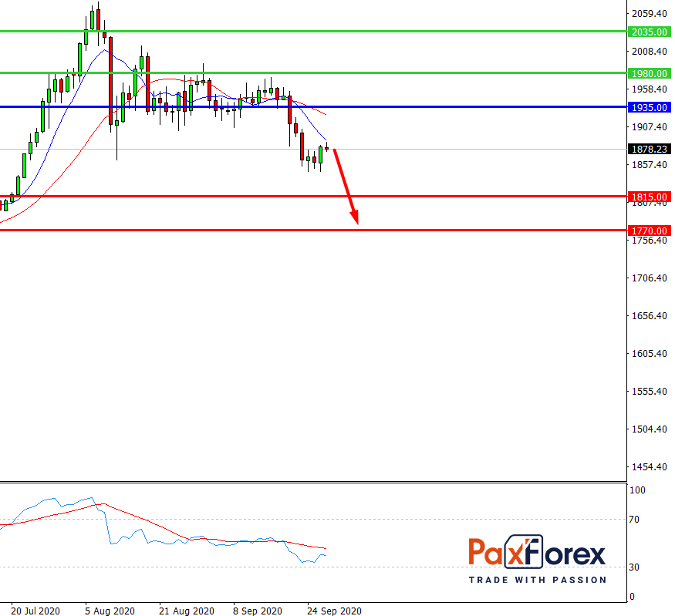The height and width of the screenshot is (616, 675).
Task: Click the 1555.40 price axis value
Action: 650,392
